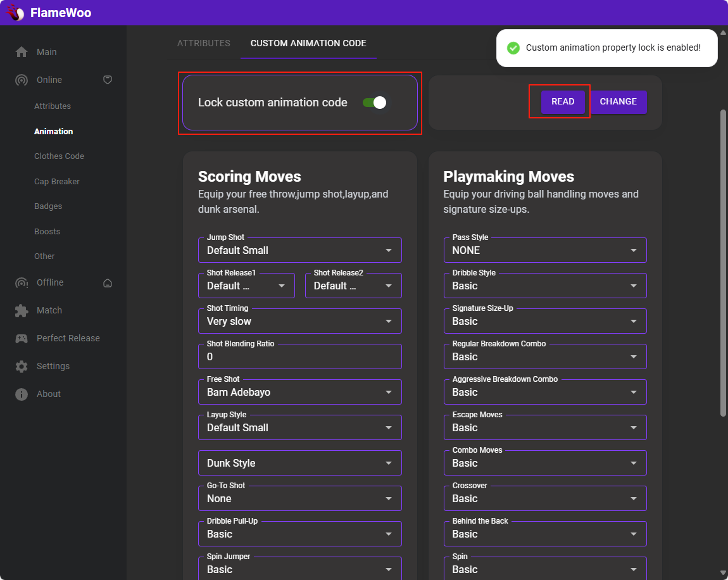Open the Combo Moves dropdown
The width and height of the screenshot is (728, 580).
point(545,463)
